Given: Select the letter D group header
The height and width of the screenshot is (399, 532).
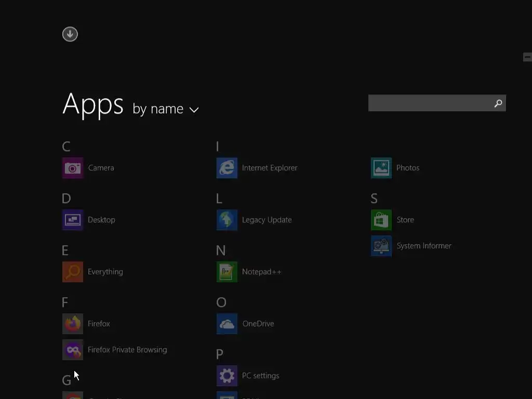Looking at the screenshot, I should pyautogui.click(x=66, y=198).
